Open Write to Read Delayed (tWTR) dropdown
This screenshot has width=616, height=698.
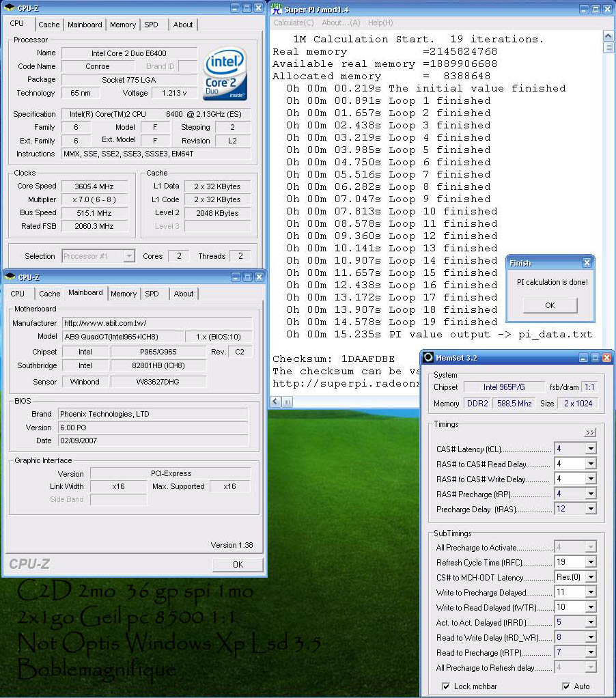pyautogui.click(x=591, y=607)
